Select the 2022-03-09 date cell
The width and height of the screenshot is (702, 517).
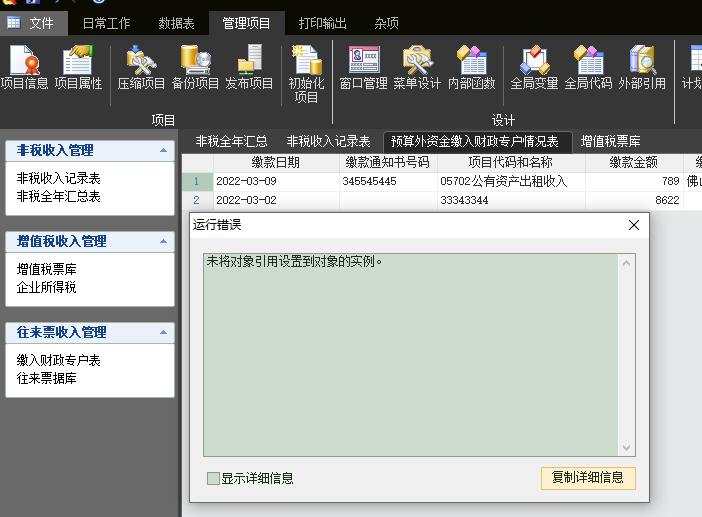tap(276, 181)
